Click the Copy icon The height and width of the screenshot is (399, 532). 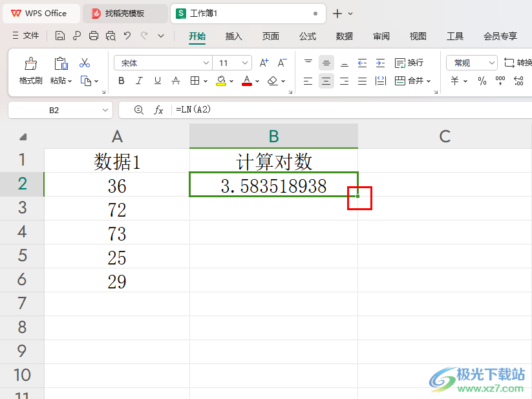tap(86, 81)
